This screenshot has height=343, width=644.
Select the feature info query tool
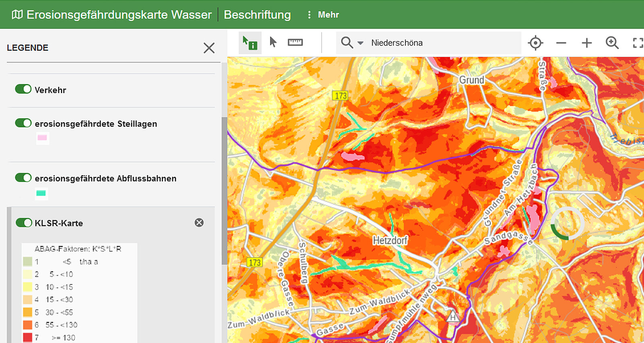pyautogui.click(x=250, y=43)
